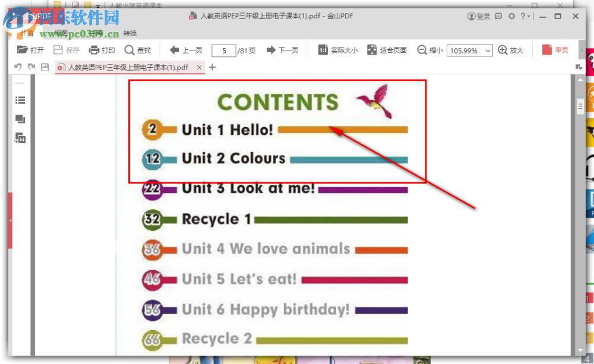The image size is (594, 364).
Task: Expand the left side panel handle
Action: [x=10, y=220]
